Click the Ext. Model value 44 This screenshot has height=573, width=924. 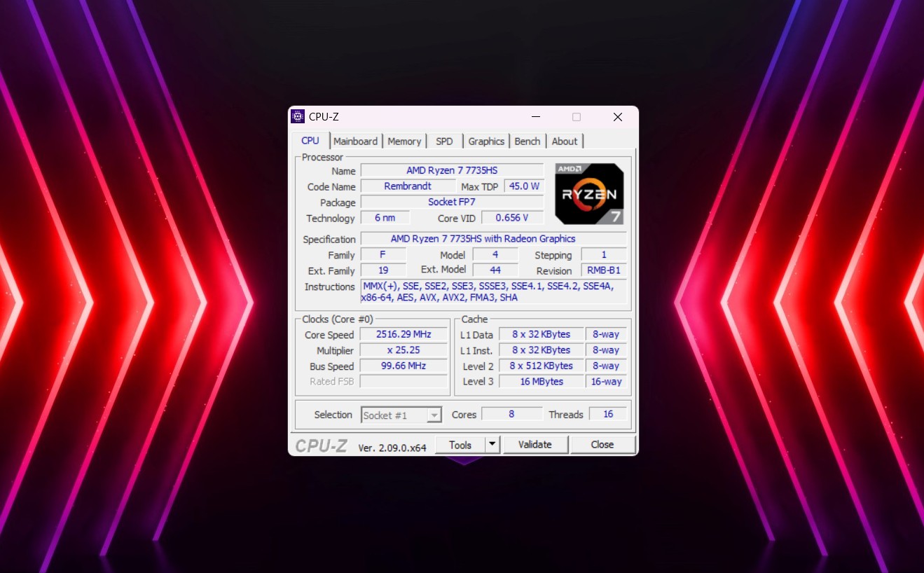coord(495,270)
